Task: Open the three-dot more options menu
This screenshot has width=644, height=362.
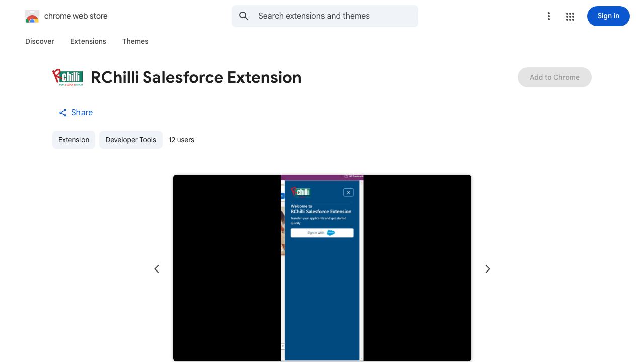Action: click(x=549, y=16)
